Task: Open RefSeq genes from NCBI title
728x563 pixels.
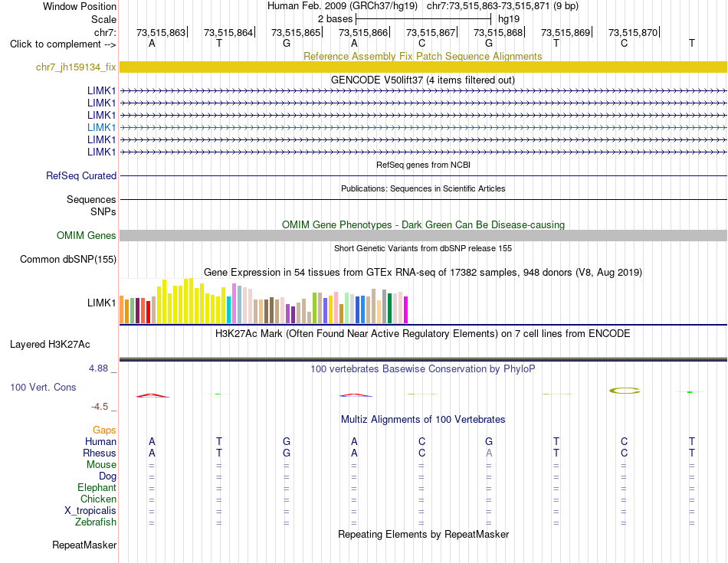Action: [x=423, y=165]
